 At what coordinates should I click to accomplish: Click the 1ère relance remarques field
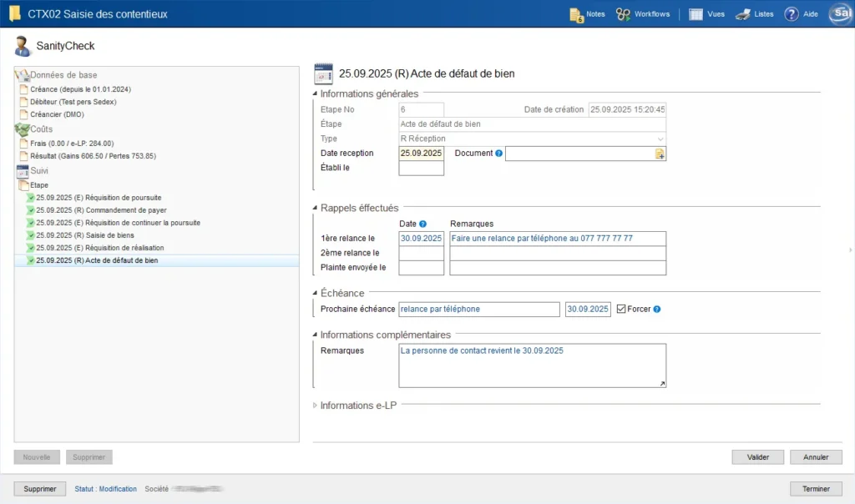point(558,239)
